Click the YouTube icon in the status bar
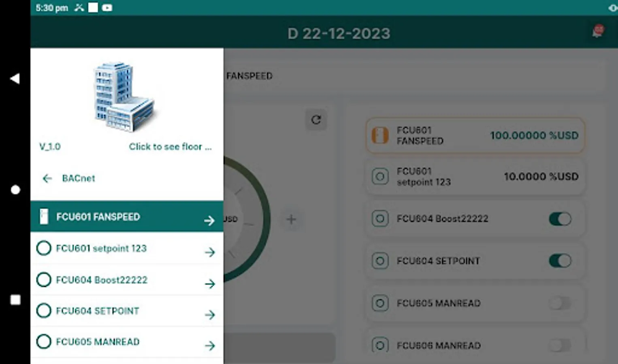618x364 pixels. coord(107,7)
